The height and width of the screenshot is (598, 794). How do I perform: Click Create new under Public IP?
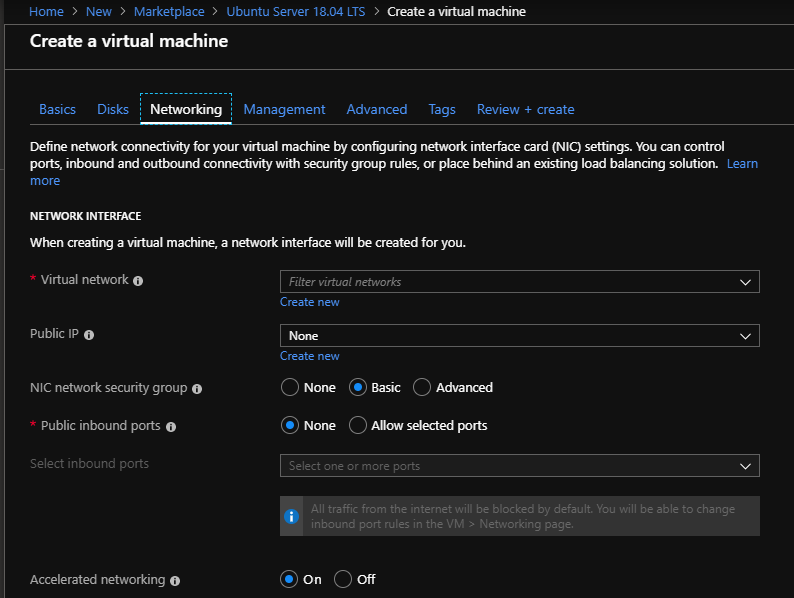click(x=309, y=356)
